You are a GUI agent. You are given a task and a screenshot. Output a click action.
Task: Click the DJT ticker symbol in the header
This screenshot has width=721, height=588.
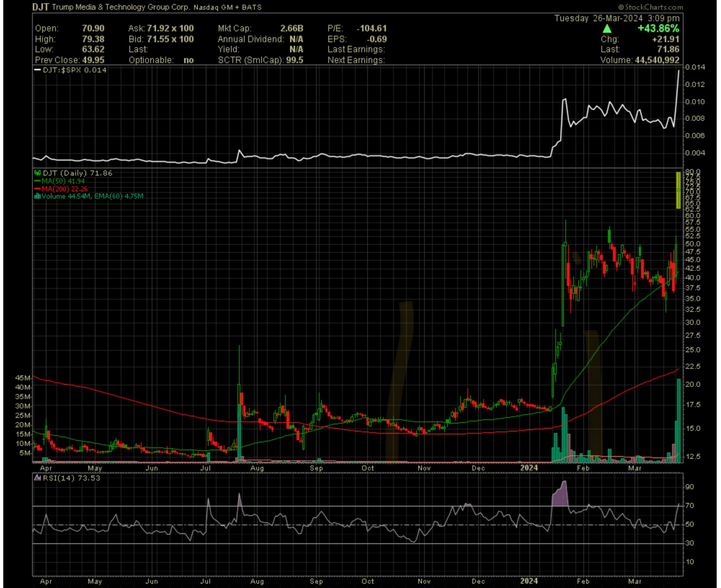(x=41, y=7)
